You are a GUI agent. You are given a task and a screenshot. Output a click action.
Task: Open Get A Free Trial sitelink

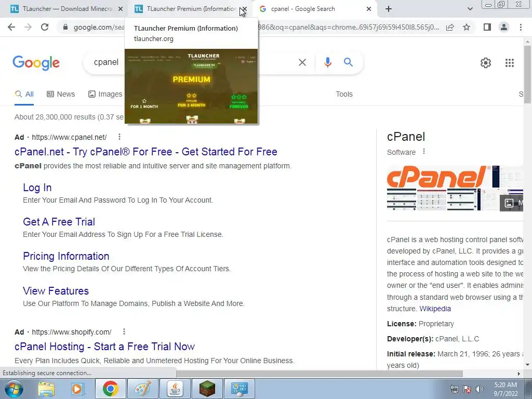59,221
